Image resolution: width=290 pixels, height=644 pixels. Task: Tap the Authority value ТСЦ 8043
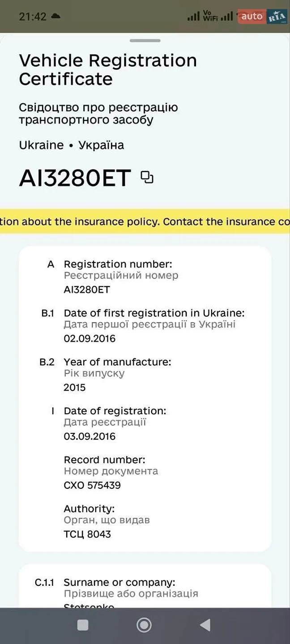pos(87,534)
